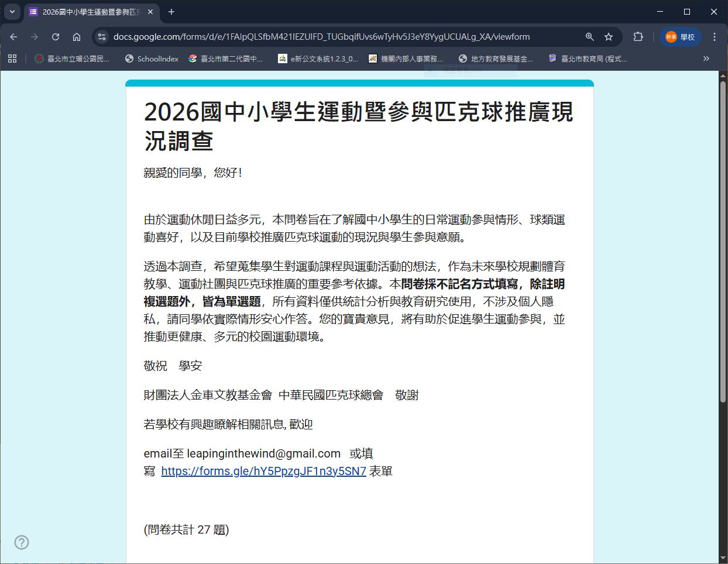This screenshot has width=728, height=564.
Task: Maximize the Chrome window
Action: (687, 12)
